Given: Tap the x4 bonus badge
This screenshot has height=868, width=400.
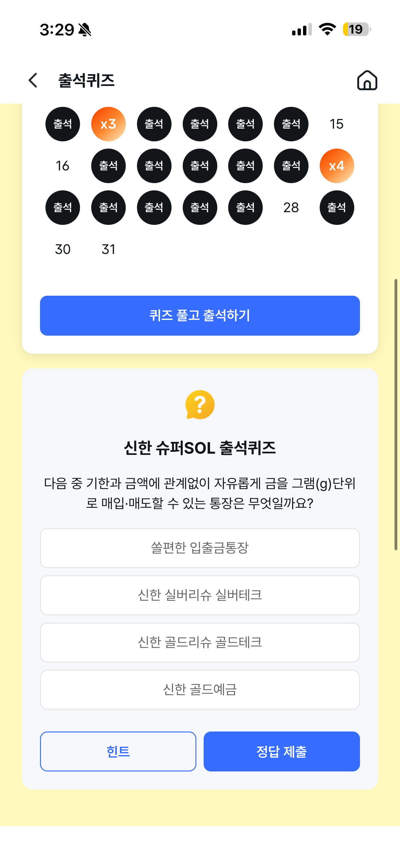Looking at the screenshot, I should click(x=337, y=166).
